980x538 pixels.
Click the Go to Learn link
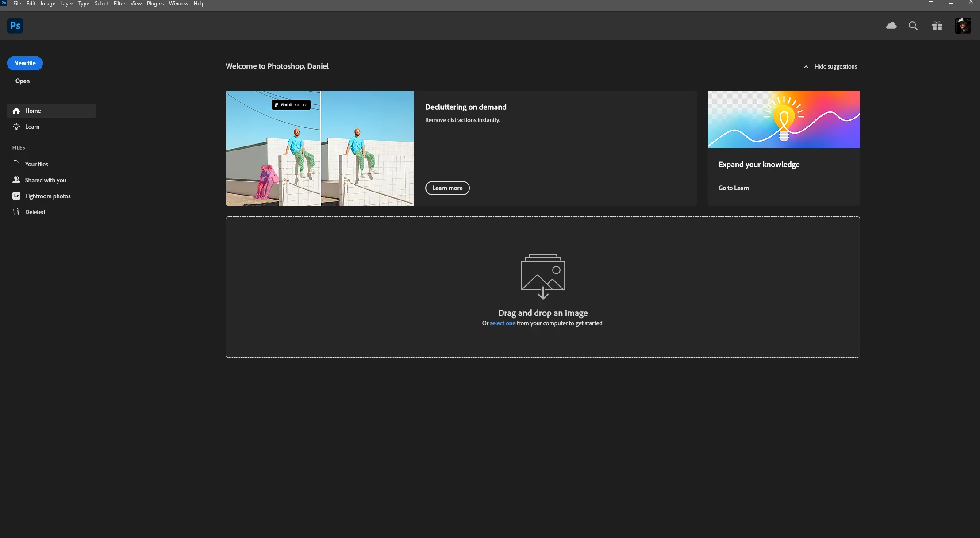coord(733,188)
